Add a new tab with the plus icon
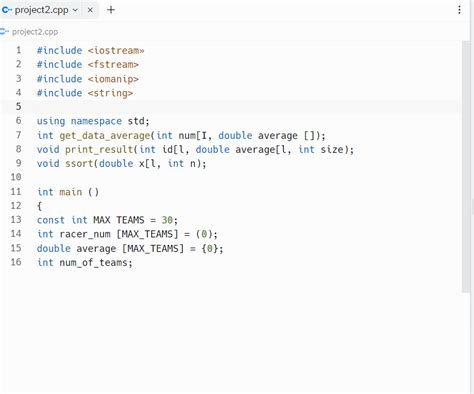This screenshot has height=394, width=474. click(111, 10)
